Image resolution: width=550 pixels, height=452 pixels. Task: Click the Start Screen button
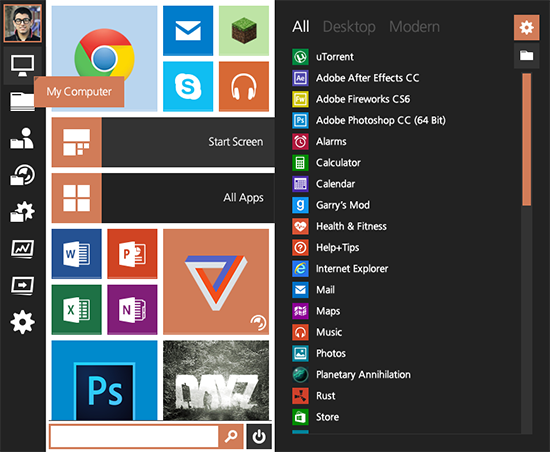pos(163,142)
